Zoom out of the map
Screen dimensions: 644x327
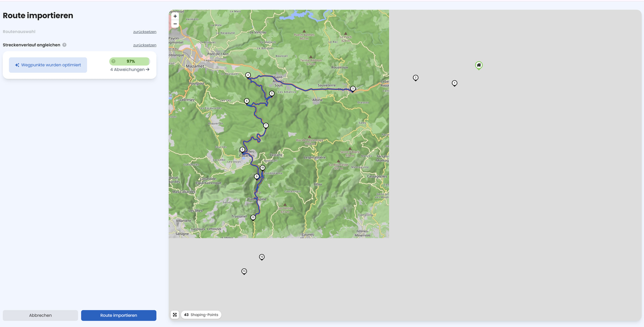(175, 24)
